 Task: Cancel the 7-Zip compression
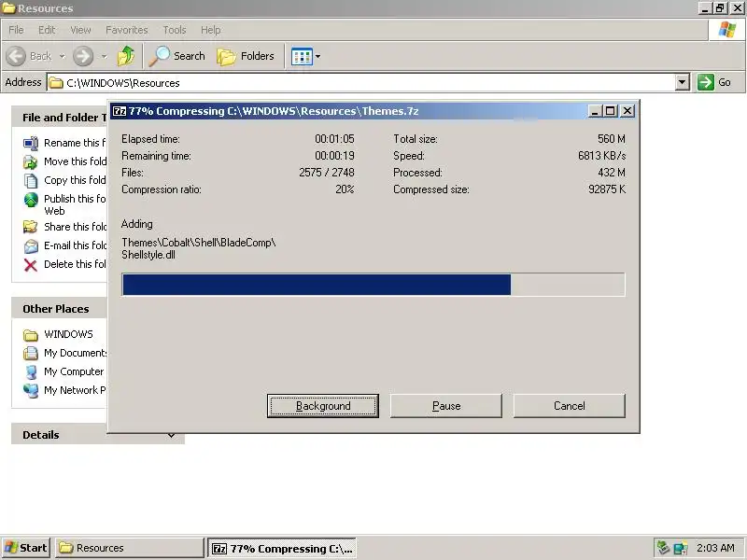(569, 406)
